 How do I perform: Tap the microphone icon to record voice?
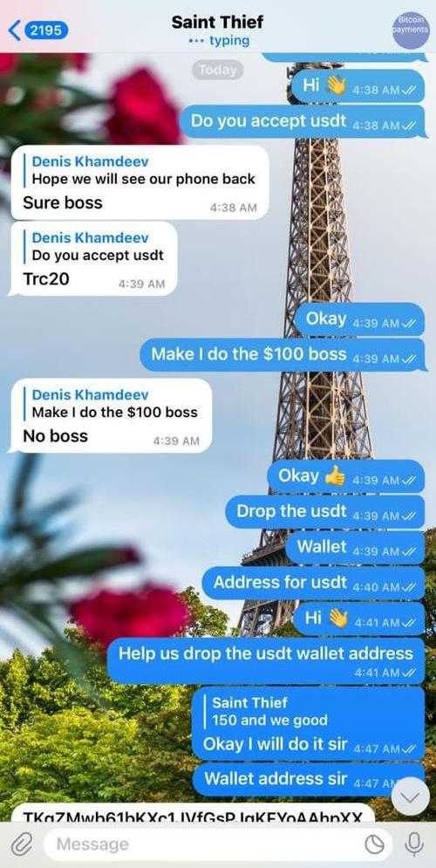(412, 844)
